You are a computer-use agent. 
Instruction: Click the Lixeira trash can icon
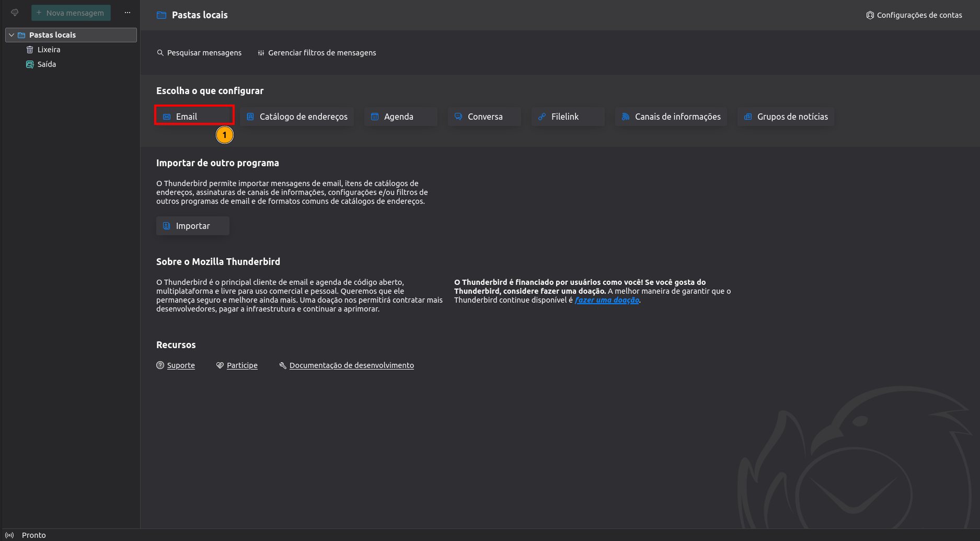click(30, 50)
